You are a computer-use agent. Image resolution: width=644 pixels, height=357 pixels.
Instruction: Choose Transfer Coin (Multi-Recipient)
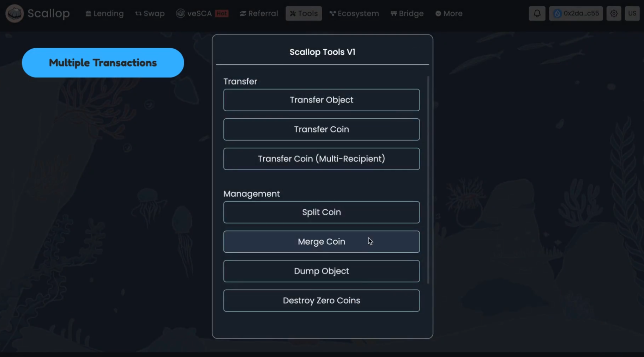(x=321, y=159)
